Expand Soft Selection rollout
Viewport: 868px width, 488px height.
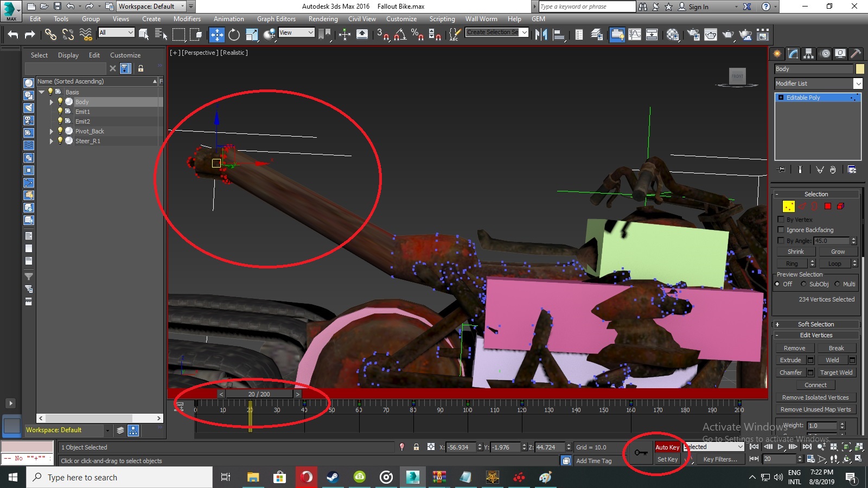816,324
